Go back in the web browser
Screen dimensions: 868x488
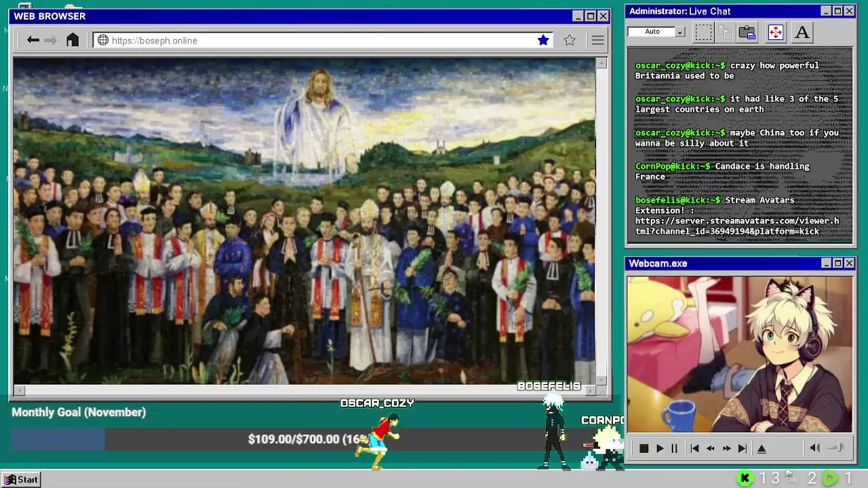pos(33,40)
